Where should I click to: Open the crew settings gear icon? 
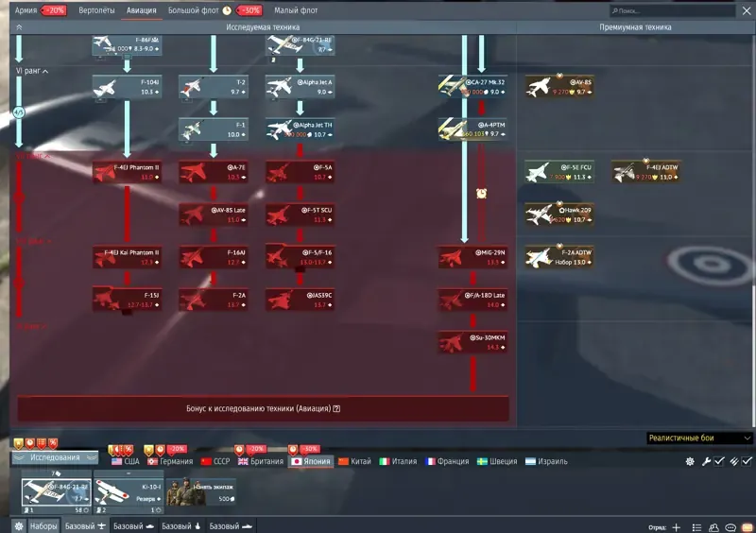point(690,461)
